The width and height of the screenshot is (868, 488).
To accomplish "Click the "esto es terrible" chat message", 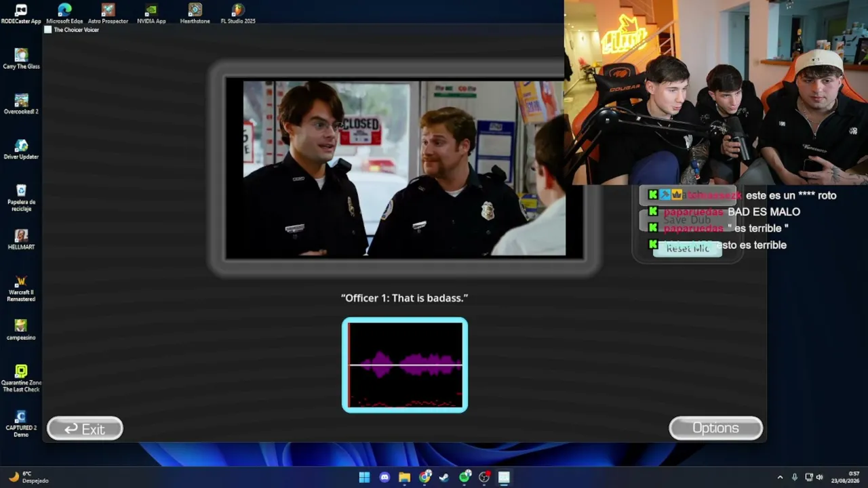I will click(751, 245).
